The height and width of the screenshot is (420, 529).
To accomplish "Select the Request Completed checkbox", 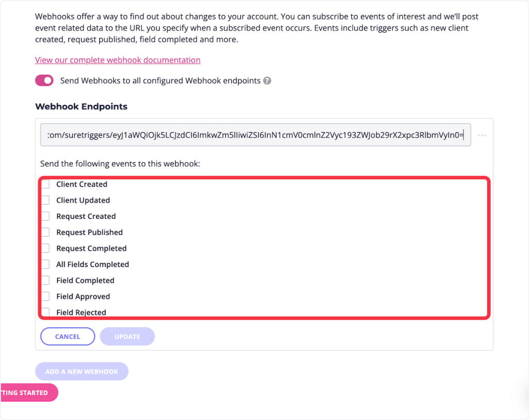I will click(46, 248).
